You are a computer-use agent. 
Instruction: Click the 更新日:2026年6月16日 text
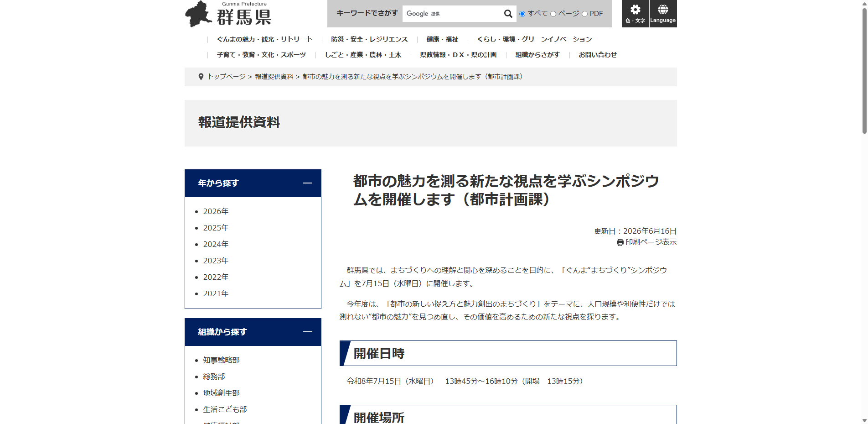[x=635, y=231]
